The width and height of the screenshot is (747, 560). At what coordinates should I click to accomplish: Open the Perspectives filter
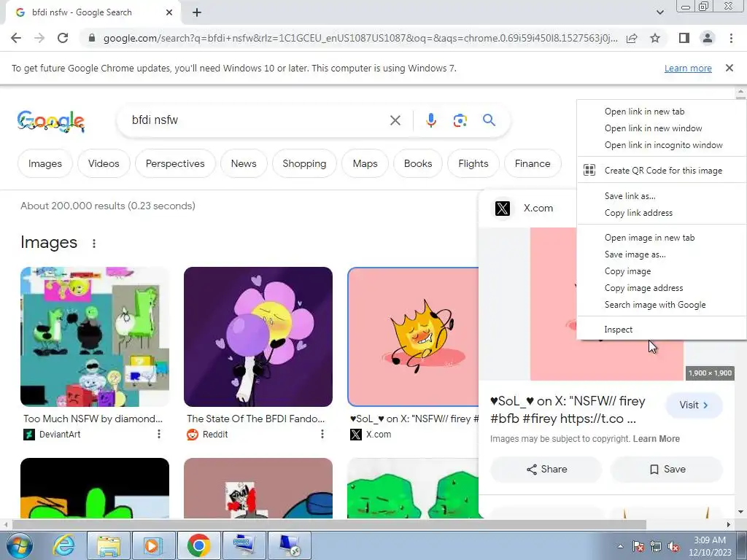pos(175,163)
